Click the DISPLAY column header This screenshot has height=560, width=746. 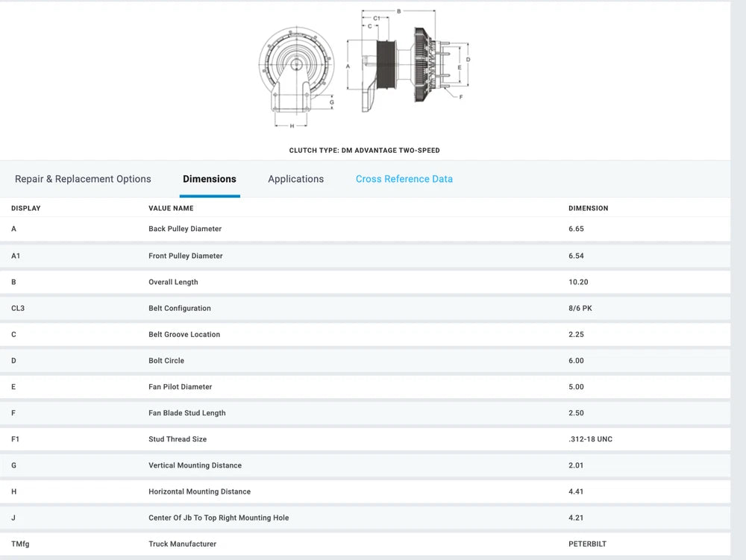tap(26, 208)
